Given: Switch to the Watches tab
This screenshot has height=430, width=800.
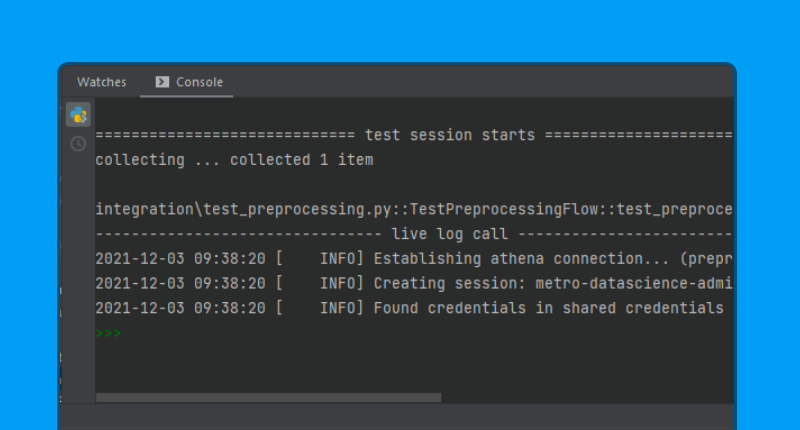Looking at the screenshot, I should (102, 82).
